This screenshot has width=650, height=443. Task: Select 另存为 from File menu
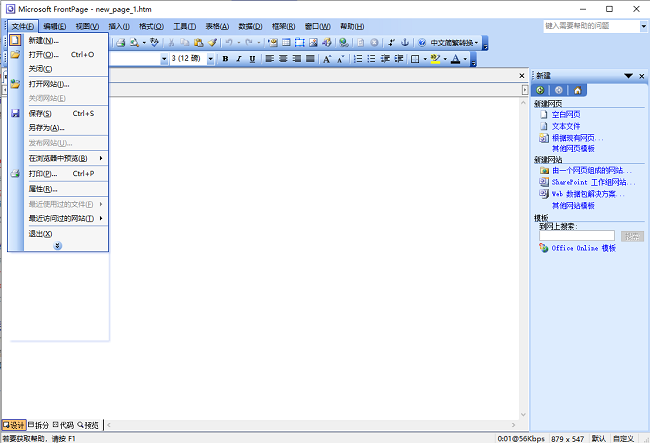pos(46,128)
